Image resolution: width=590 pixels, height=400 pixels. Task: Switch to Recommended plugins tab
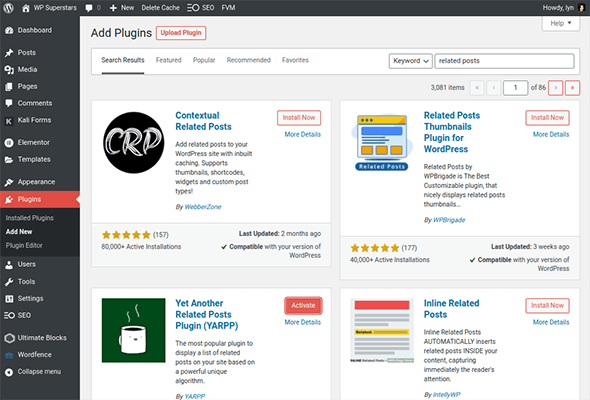tap(248, 60)
